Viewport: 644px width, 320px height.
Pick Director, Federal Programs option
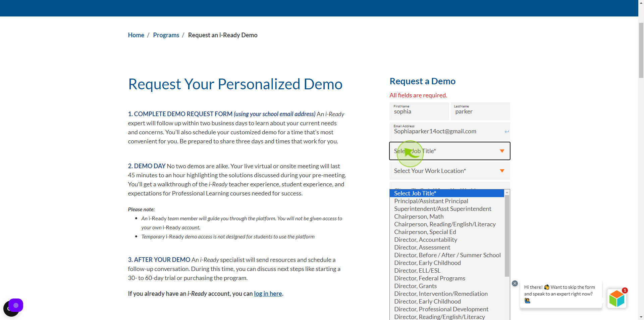pyautogui.click(x=447, y=278)
